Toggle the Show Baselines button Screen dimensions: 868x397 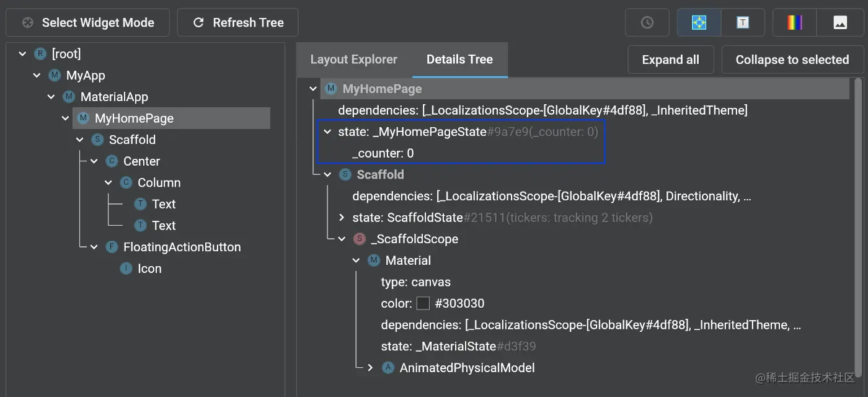point(743,23)
